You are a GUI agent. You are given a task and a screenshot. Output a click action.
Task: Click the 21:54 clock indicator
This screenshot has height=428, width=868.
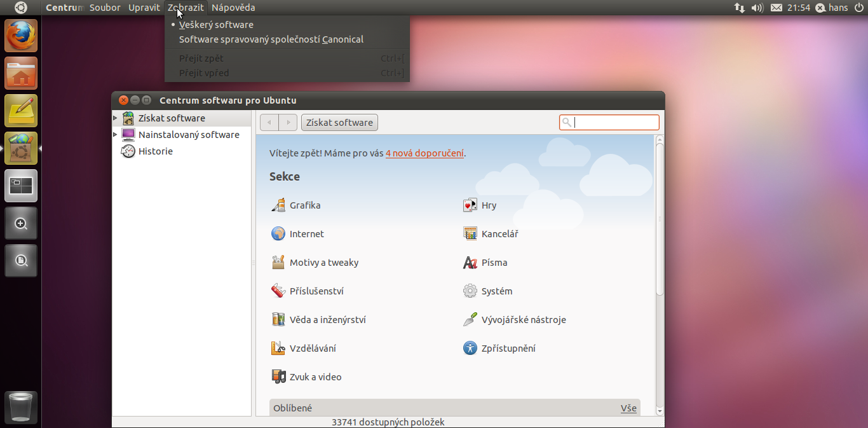(799, 8)
